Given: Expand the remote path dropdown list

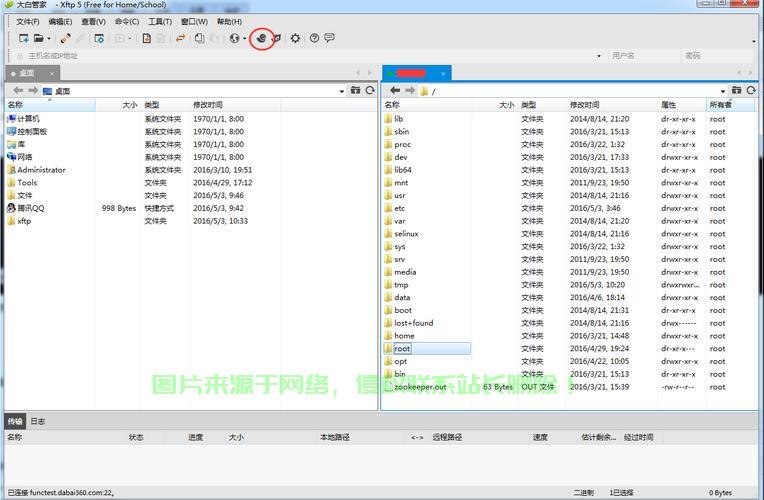Looking at the screenshot, I should [725, 91].
